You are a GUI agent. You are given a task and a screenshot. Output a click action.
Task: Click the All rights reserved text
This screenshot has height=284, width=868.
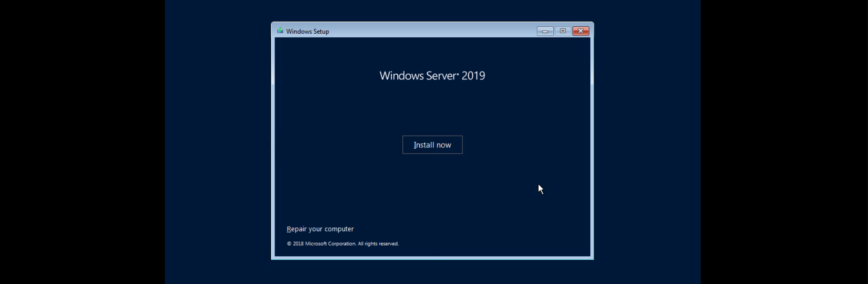(x=378, y=244)
